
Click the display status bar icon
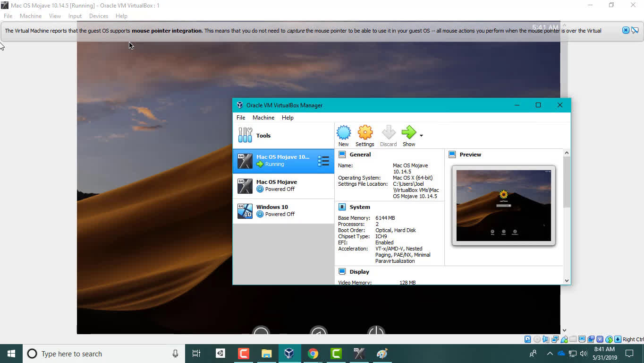click(582, 339)
